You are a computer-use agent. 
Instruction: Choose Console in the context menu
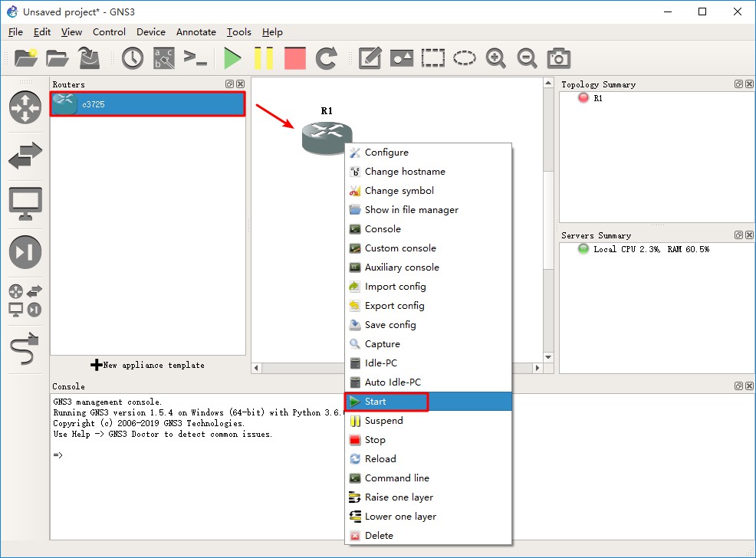[428, 229]
